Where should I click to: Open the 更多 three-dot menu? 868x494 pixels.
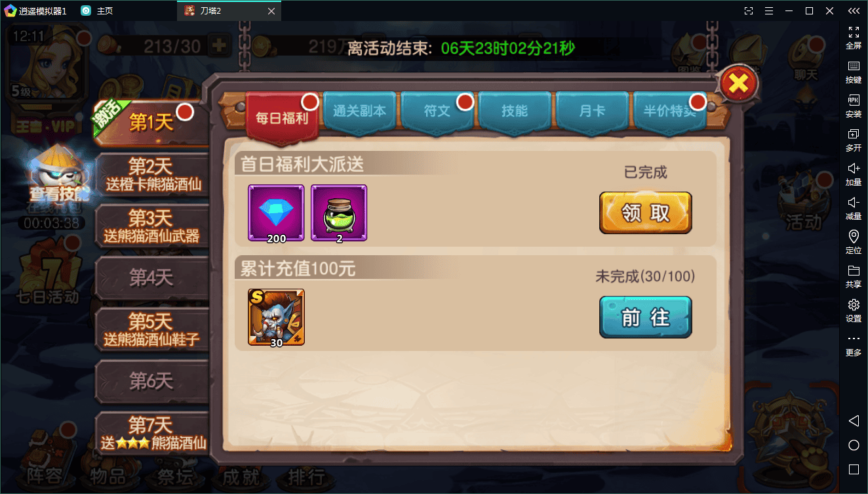pos(854,345)
